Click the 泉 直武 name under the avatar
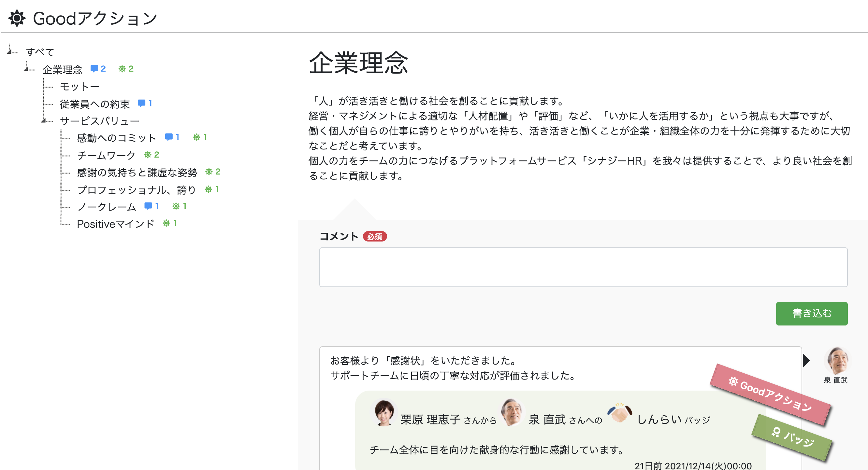This screenshot has width=868, height=470. 836,380
